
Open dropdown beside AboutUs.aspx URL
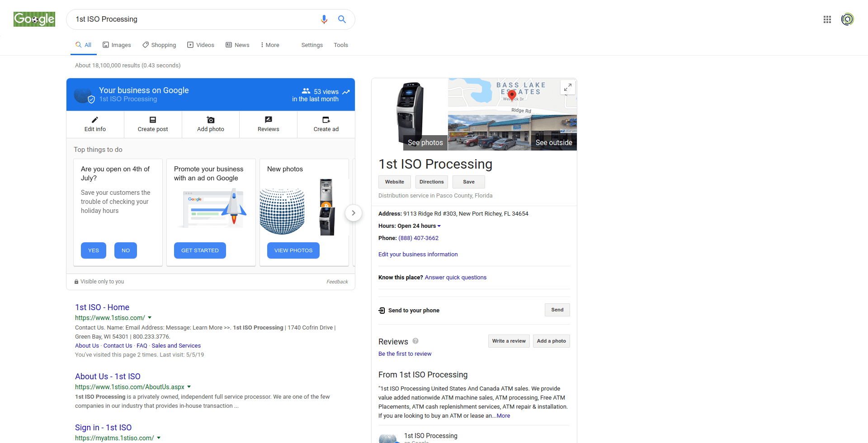[x=189, y=387]
